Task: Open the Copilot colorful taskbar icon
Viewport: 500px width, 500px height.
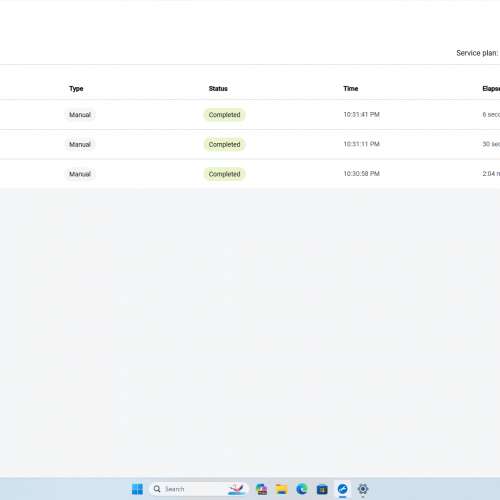Action: 262,489
